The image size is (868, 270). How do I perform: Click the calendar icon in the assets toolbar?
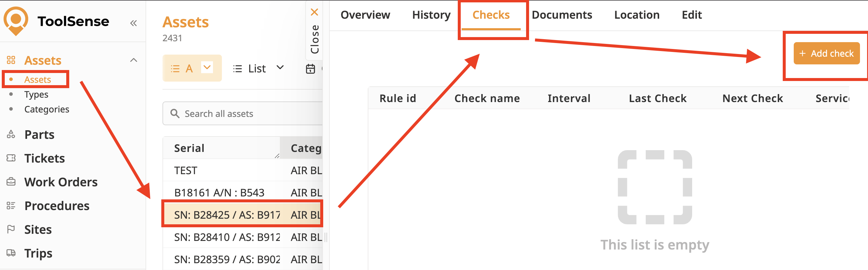pos(310,69)
